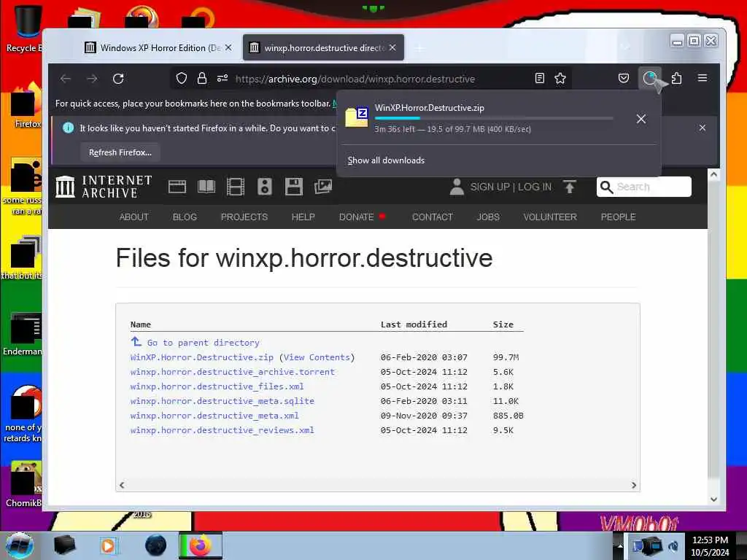Click the taskbar clock showing 12:53 PM
The height and width of the screenshot is (560, 747).
[711, 546]
